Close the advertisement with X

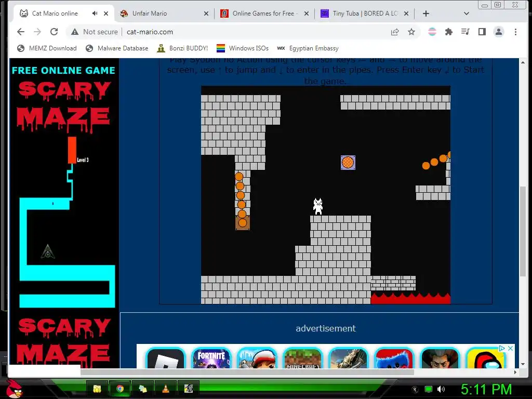pyautogui.click(x=510, y=349)
